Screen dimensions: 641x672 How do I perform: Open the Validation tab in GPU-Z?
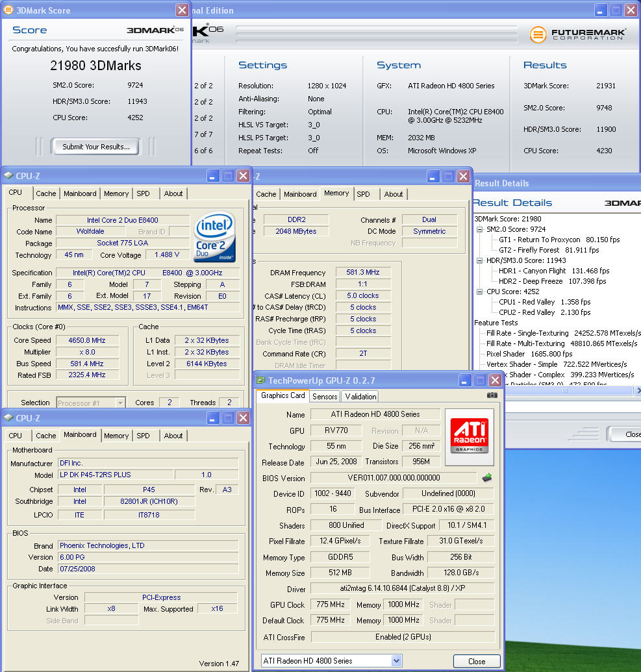coord(360,396)
